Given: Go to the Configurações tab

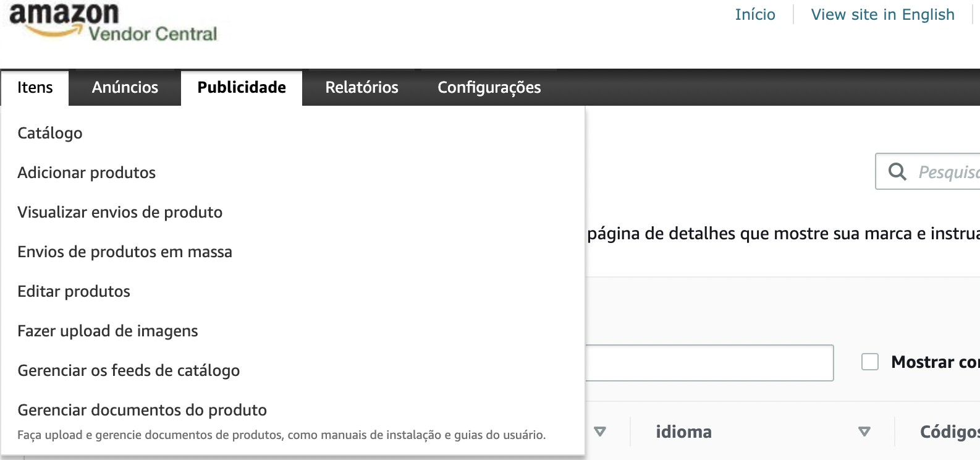Looking at the screenshot, I should pos(489,88).
